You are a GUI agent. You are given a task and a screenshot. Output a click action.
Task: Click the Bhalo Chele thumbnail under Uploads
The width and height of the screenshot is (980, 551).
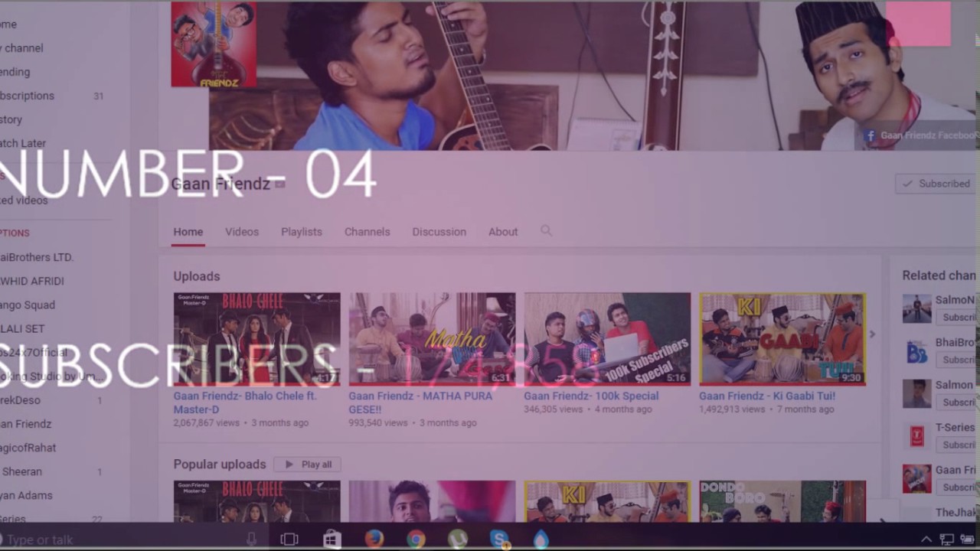[256, 338]
